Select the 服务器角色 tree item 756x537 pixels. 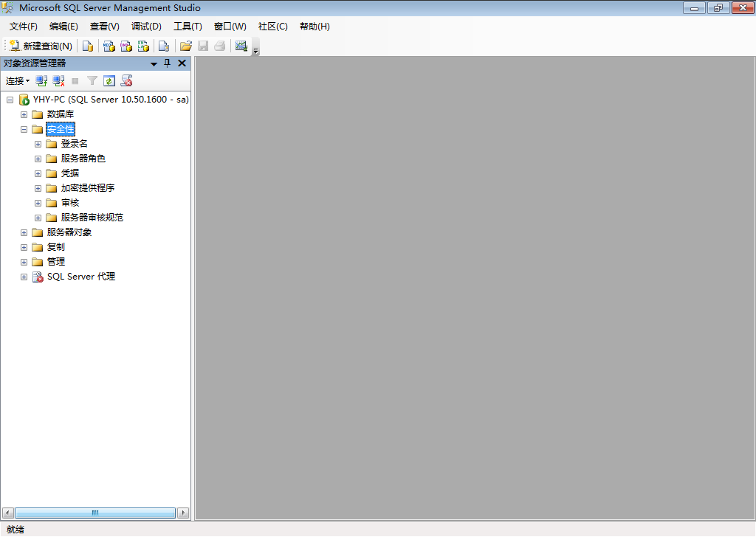tap(83, 159)
